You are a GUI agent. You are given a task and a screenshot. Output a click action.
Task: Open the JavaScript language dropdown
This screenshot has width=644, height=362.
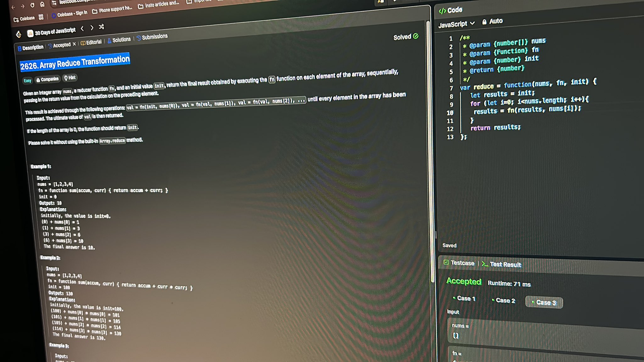[456, 24]
